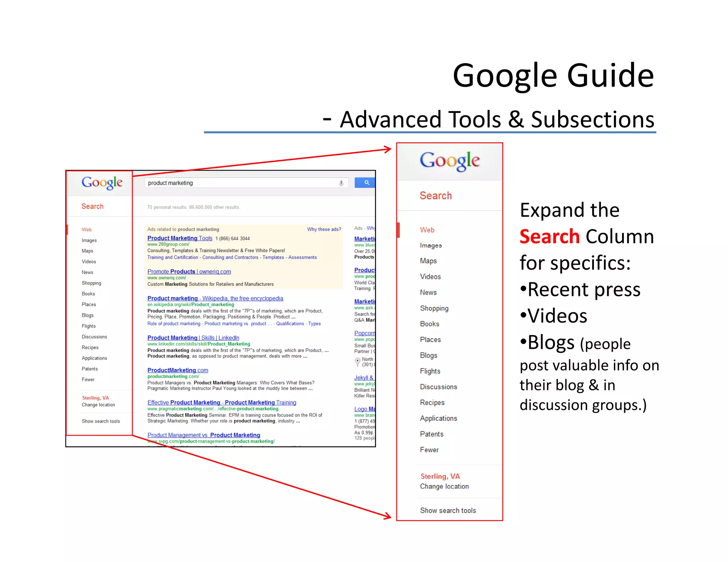Click the 'Types' sublink under Wikipedia

coord(315,324)
